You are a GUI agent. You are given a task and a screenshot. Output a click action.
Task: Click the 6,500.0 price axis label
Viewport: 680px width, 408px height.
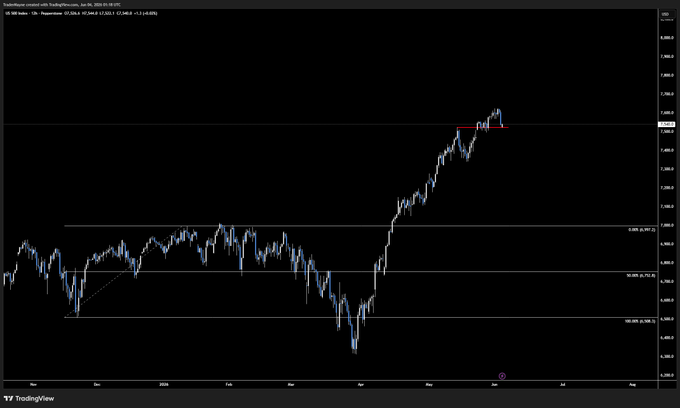coord(667,319)
